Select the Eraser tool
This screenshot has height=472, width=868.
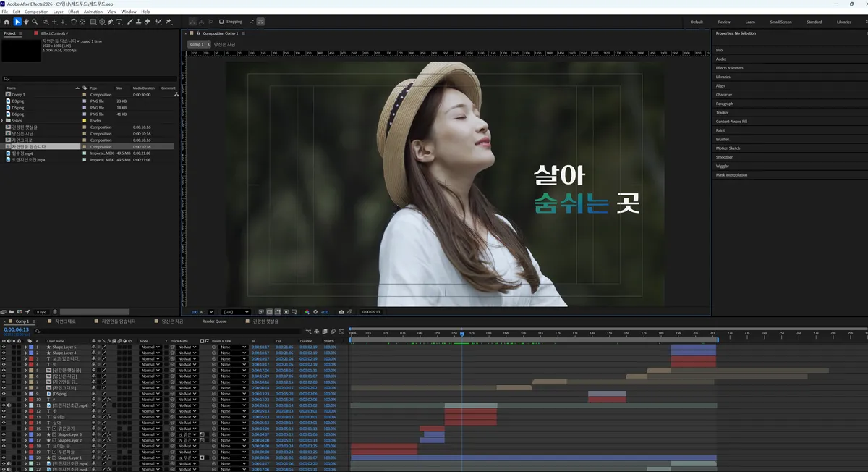pyautogui.click(x=147, y=22)
